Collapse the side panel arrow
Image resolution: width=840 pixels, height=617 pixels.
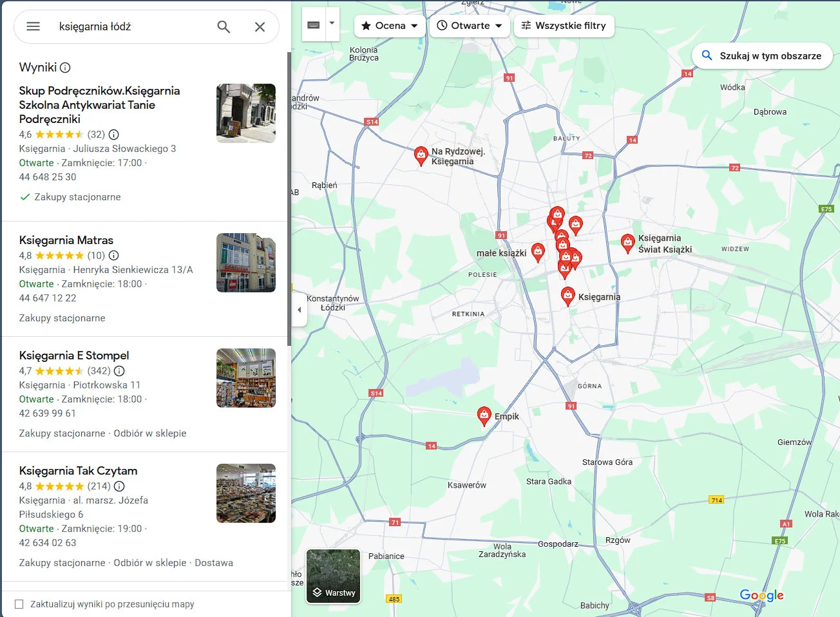299,310
